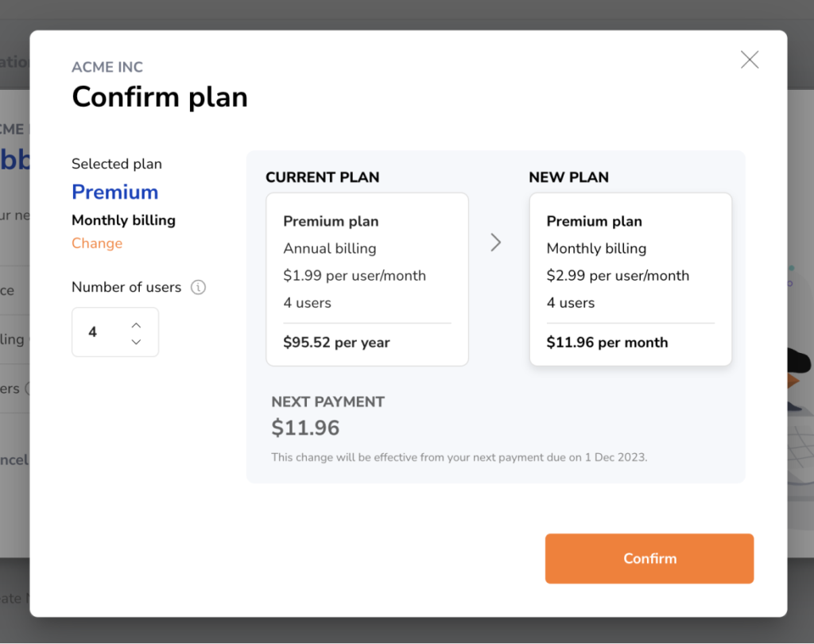Click the $2.99 per user/month price line
The image size is (814, 644).
[x=618, y=276]
